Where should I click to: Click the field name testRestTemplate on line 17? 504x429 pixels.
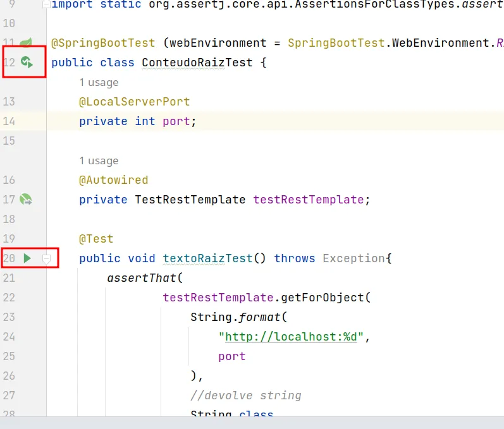click(x=309, y=200)
